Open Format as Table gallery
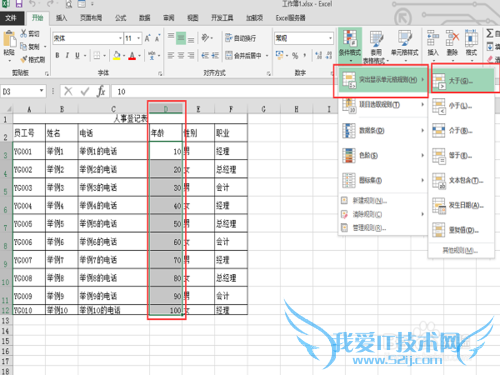 (376, 46)
